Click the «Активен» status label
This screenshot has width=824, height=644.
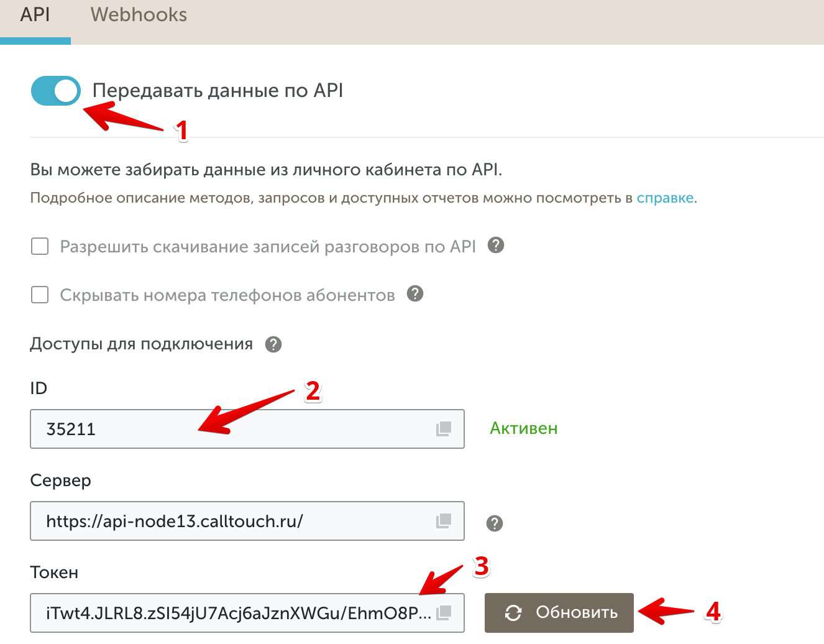(x=524, y=428)
